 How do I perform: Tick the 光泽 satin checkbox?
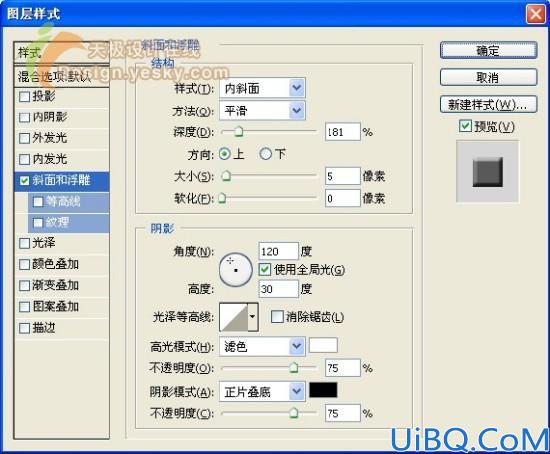[24, 243]
